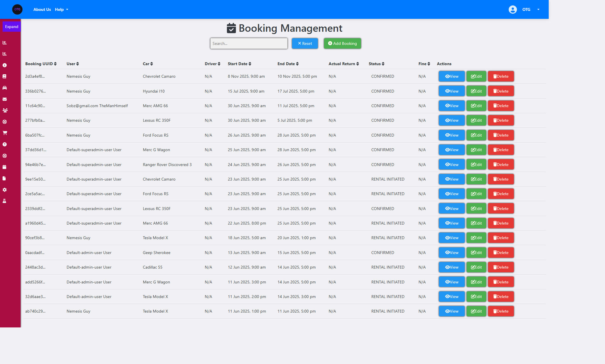Sort table by Fine column
Viewport: 605px width, 364px height.
[424, 64]
